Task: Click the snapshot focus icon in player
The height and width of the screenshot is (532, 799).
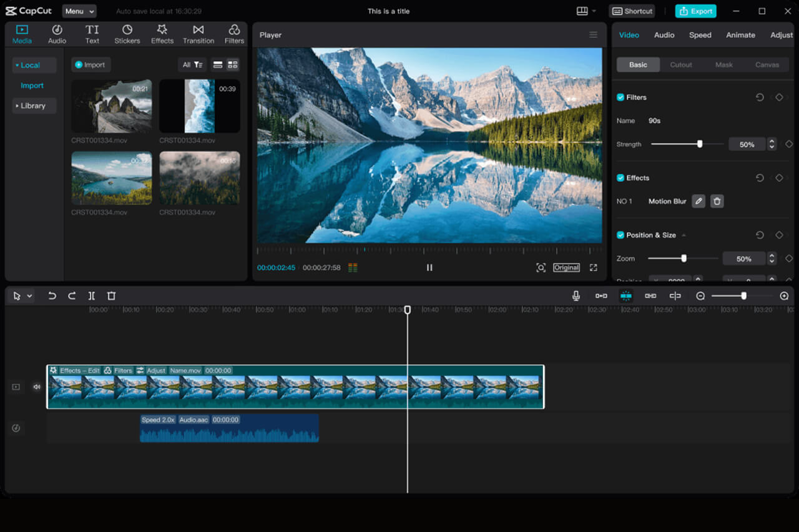Action: [541, 268]
